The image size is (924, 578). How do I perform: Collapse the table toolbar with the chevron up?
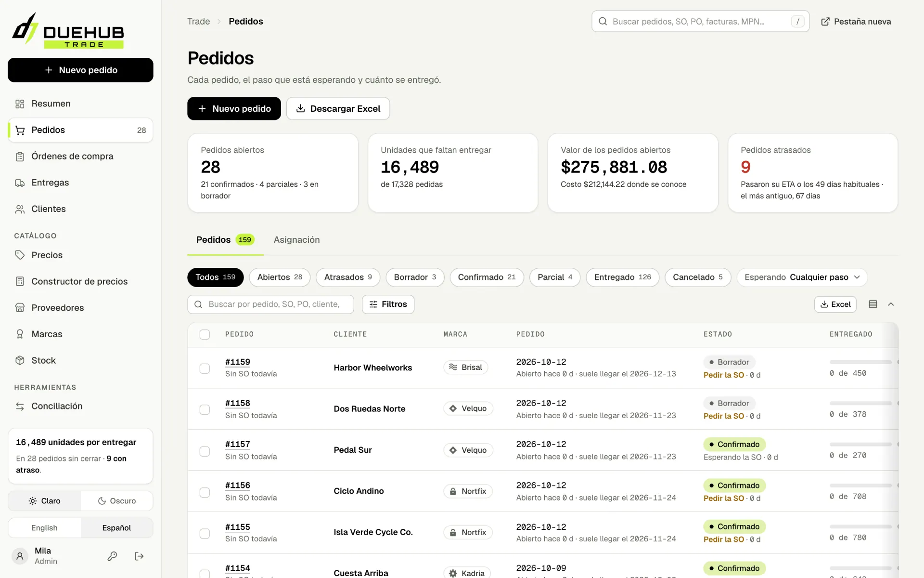tap(891, 304)
